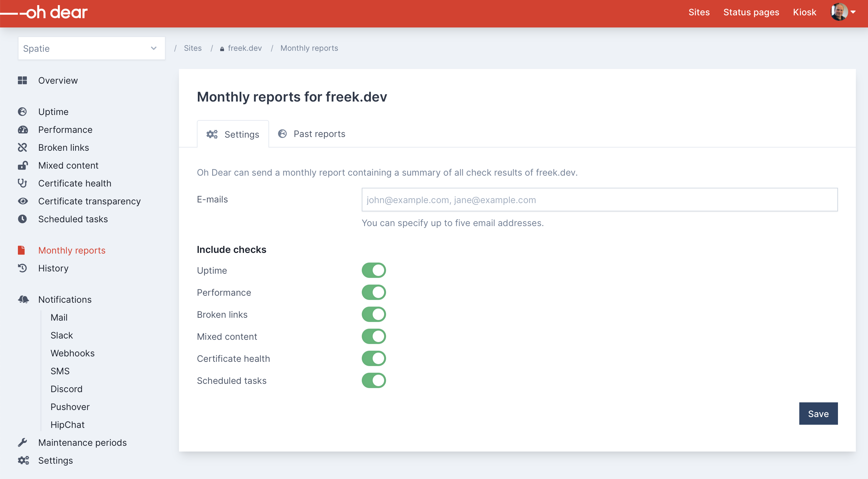Open Slack notification settings

[x=62, y=335]
